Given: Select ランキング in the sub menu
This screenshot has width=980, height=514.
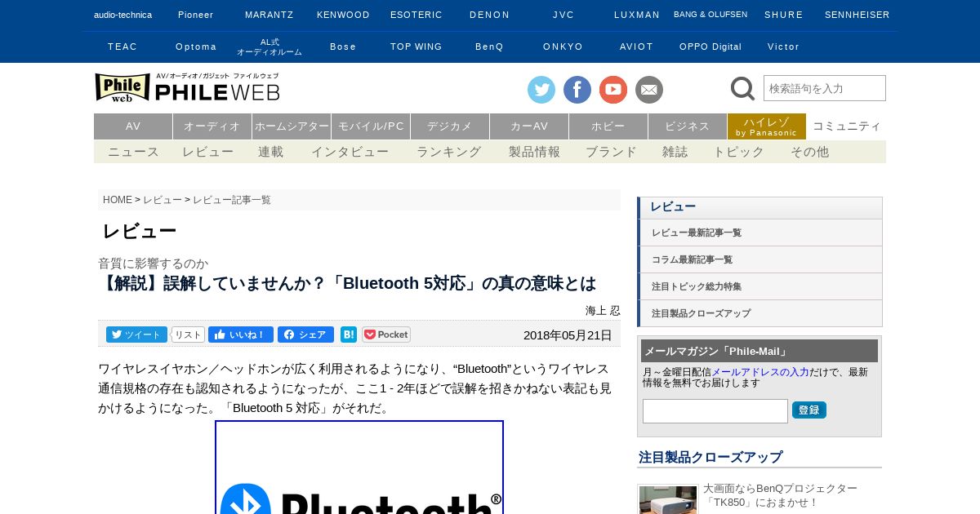Looking at the screenshot, I should (449, 152).
